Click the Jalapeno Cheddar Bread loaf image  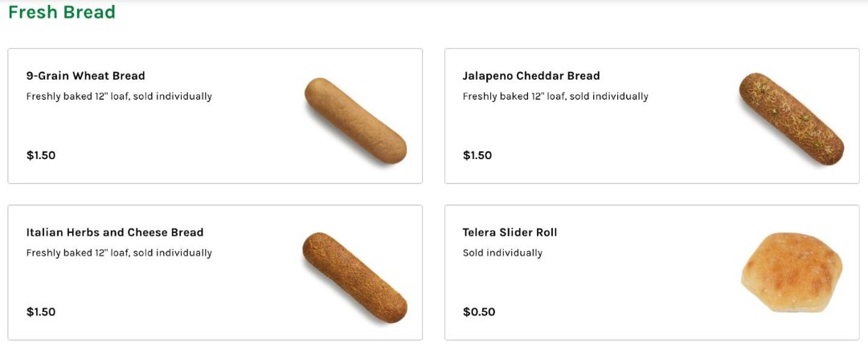point(792,120)
